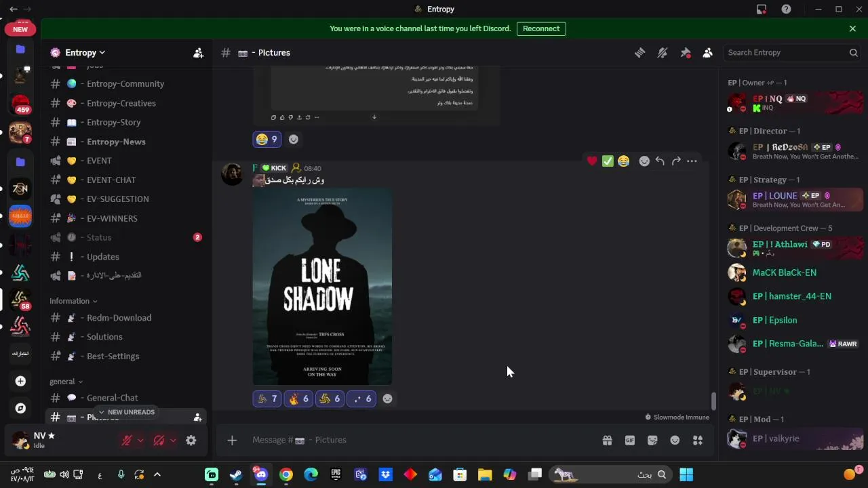Viewport: 868px width, 488px height.
Task: Click the plus attach button in message bar
Action: point(232,441)
